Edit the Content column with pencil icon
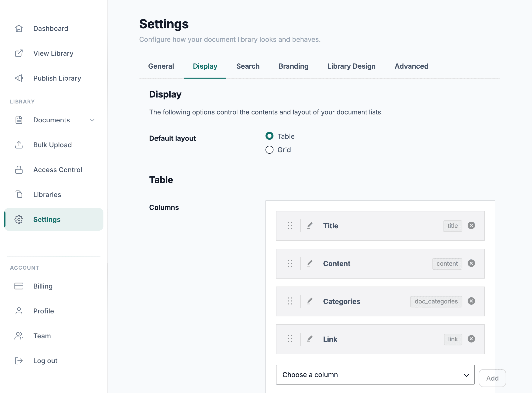The image size is (532, 393). pyautogui.click(x=310, y=263)
